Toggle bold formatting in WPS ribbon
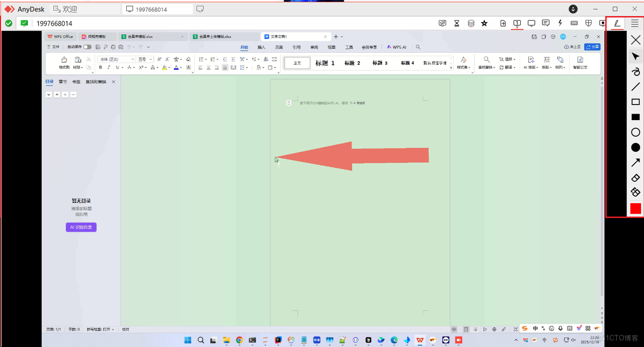 (101, 67)
